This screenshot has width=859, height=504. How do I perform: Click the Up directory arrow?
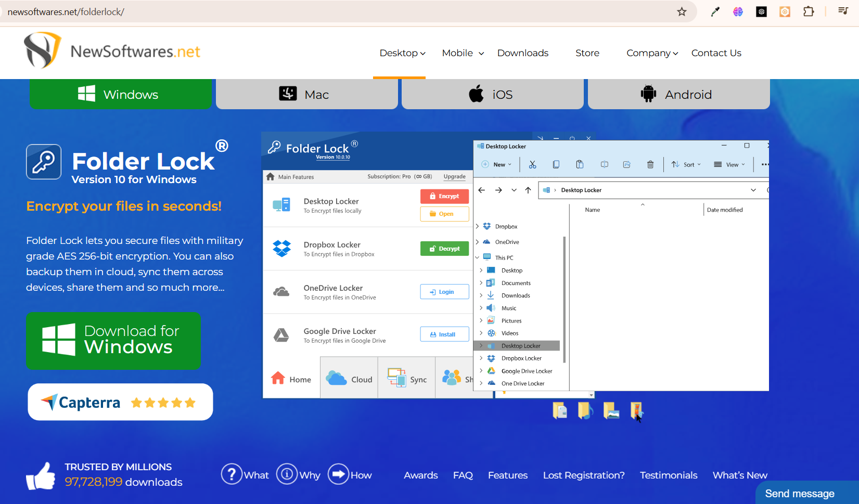point(528,190)
